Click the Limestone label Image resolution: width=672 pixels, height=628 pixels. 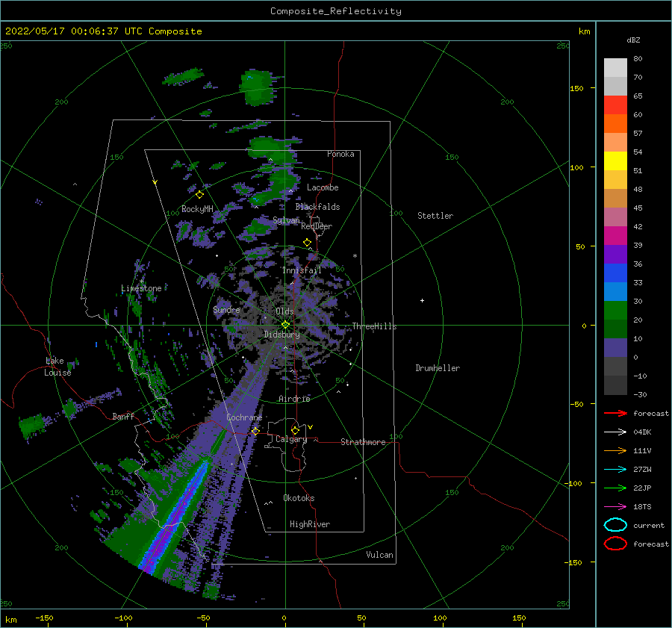click(141, 288)
